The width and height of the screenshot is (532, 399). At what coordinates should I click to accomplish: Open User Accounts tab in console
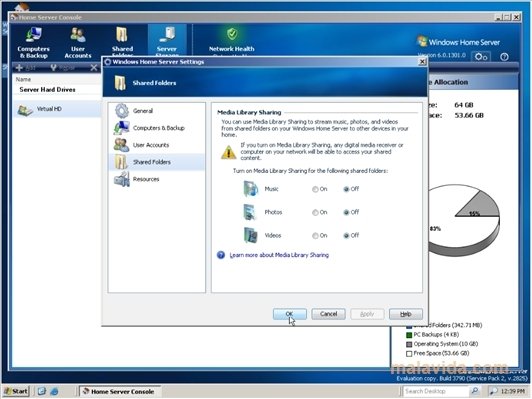(78, 42)
